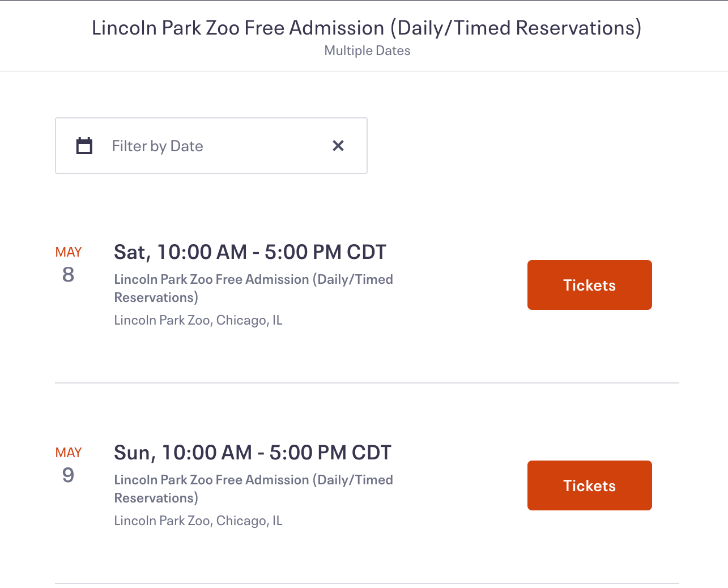Click the divider line below the Sunday event

[x=367, y=583]
